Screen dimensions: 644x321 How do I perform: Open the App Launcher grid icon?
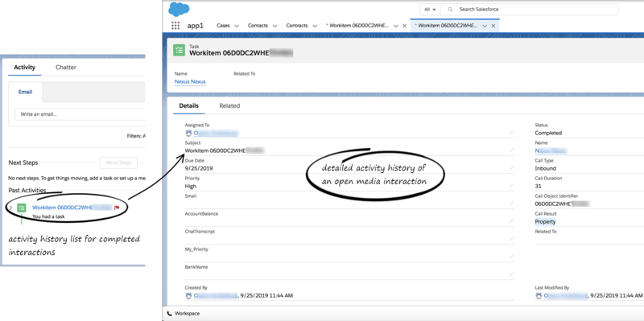[x=175, y=26]
